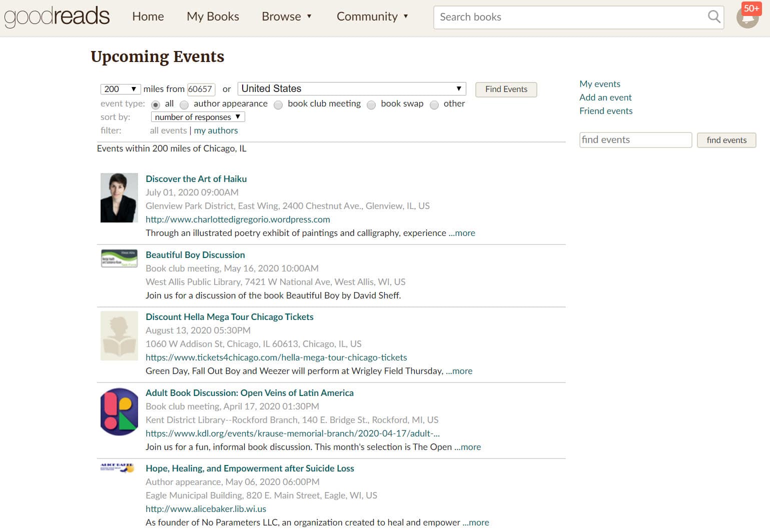Viewport: 770px width, 532px height.
Task: Click the Find Events button
Action: [506, 89]
